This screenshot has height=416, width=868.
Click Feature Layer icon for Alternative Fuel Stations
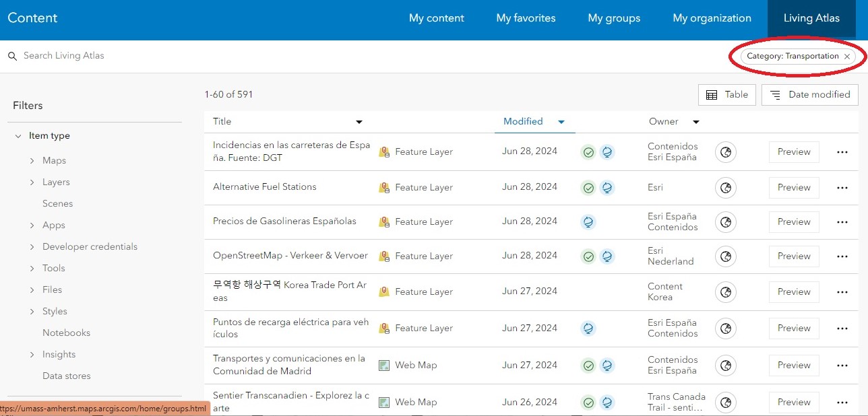click(384, 187)
